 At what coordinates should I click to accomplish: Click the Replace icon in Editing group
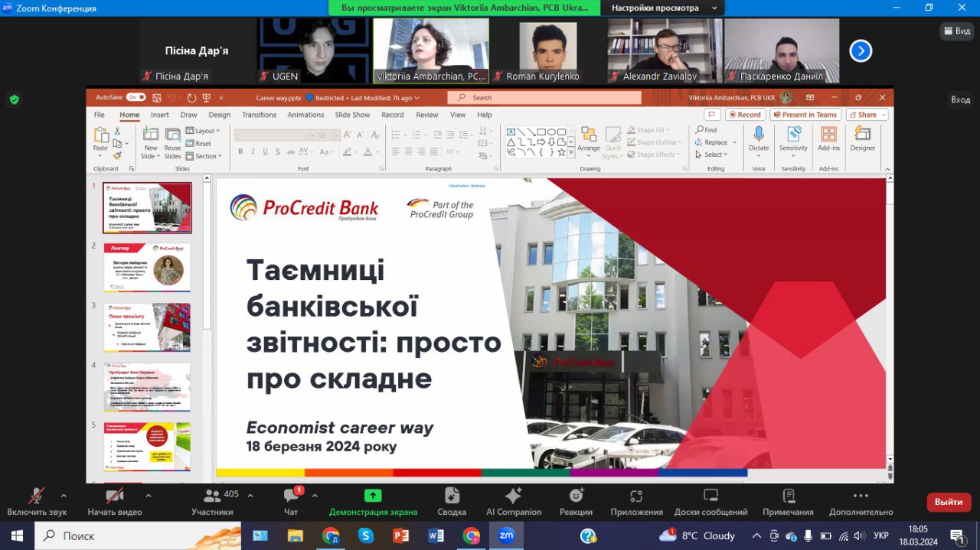[700, 142]
